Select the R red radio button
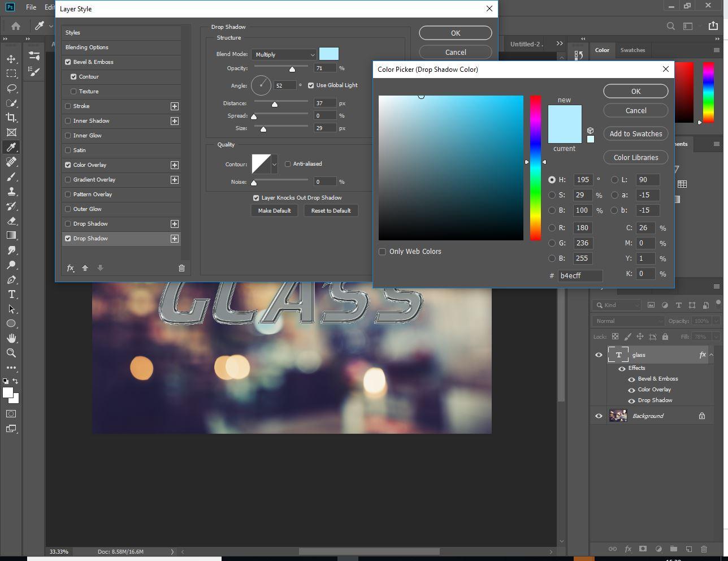Viewport: 728px width, 561px height. tap(552, 228)
